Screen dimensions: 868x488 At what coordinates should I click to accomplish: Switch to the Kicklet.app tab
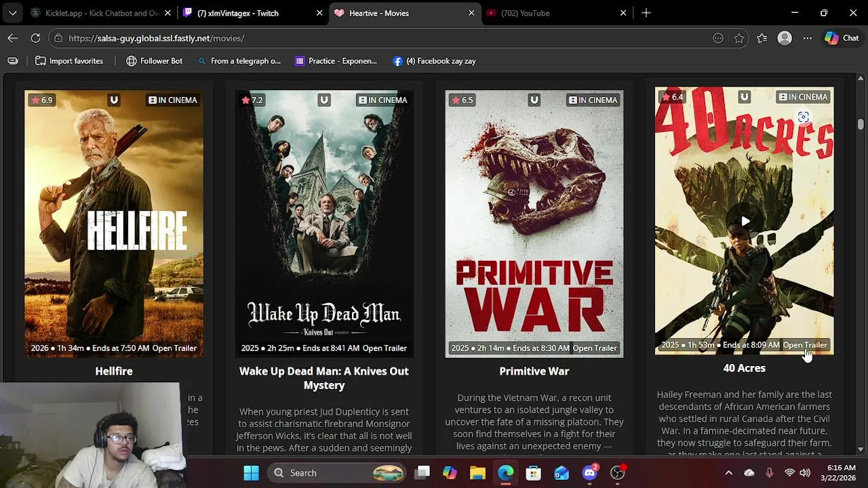coord(102,13)
